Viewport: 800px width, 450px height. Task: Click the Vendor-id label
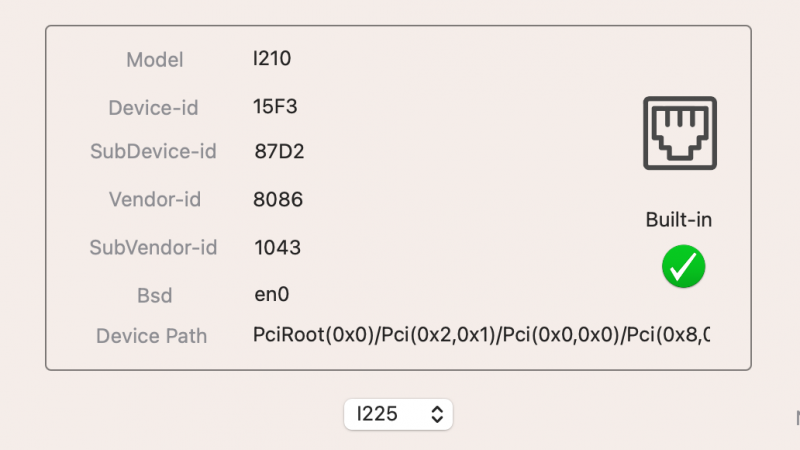coord(155,200)
